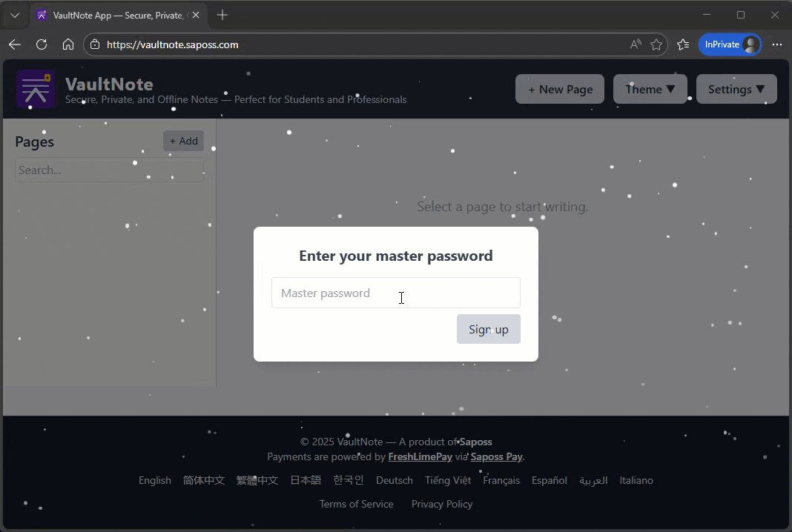Image resolution: width=792 pixels, height=532 pixels.
Task: Click the + Add pages button
Action: coord(183,141)
